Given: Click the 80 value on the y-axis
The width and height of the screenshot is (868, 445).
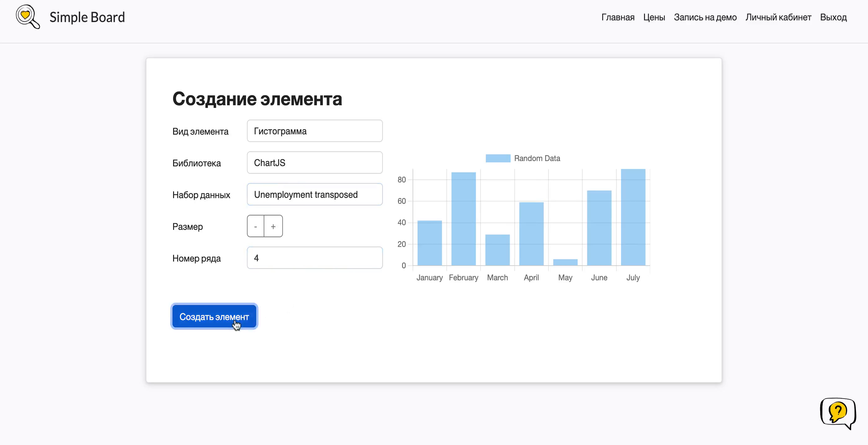Looking at the screenshot, I should (x=401, y=180).
